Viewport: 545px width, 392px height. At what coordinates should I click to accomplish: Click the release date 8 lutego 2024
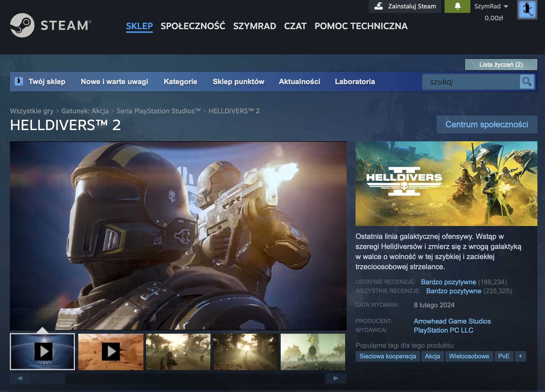point(434,305)
